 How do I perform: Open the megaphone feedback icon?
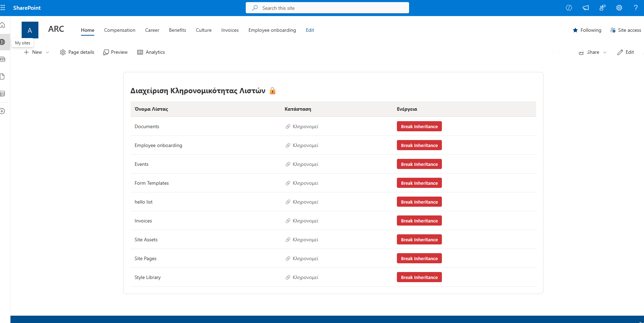(586, 8)
